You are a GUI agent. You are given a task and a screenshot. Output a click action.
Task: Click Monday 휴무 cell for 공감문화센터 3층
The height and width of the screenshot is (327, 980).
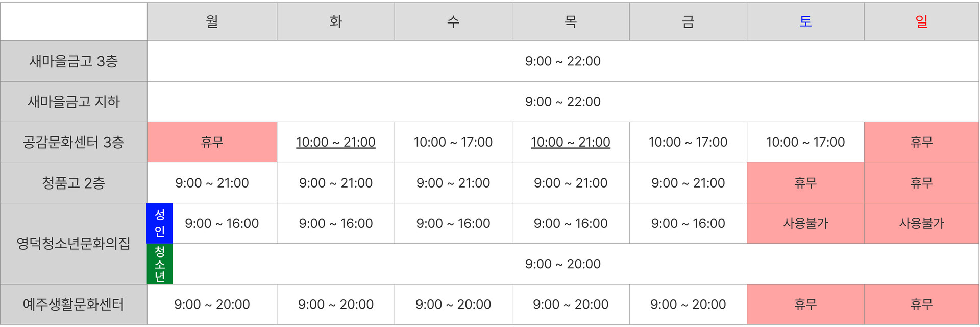[212, 142]
